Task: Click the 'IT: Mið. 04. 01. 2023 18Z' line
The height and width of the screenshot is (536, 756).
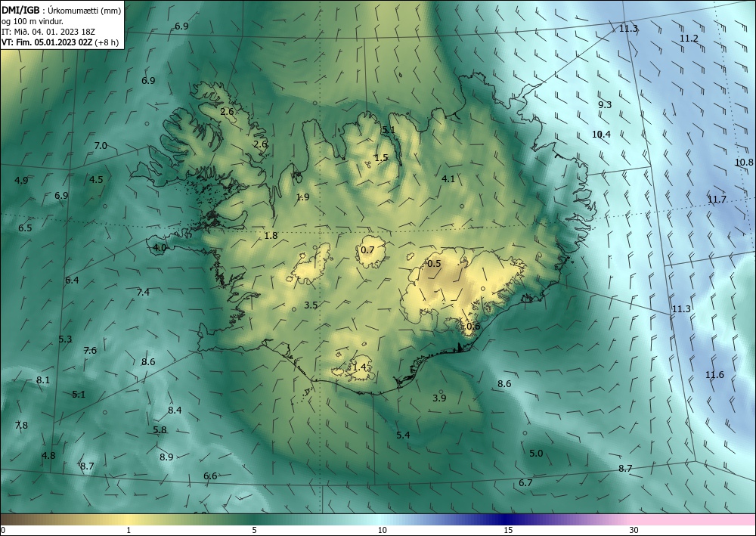Action: [x=48, y=32]
